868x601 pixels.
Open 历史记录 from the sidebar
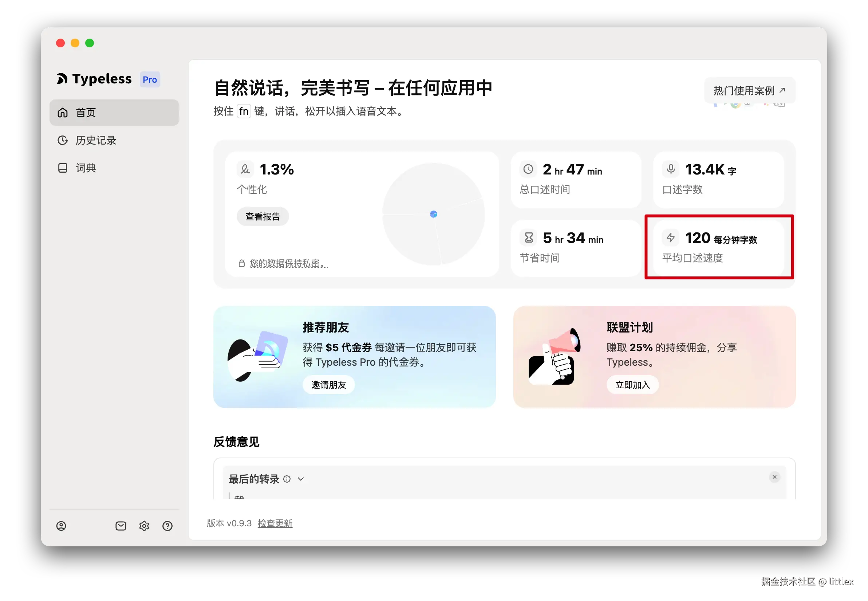pos(96,140)
